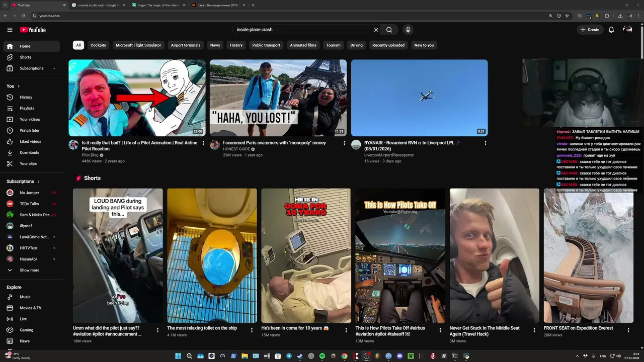Open the account avatar menu
Screen dimensions: 644x362
[627, 30]
